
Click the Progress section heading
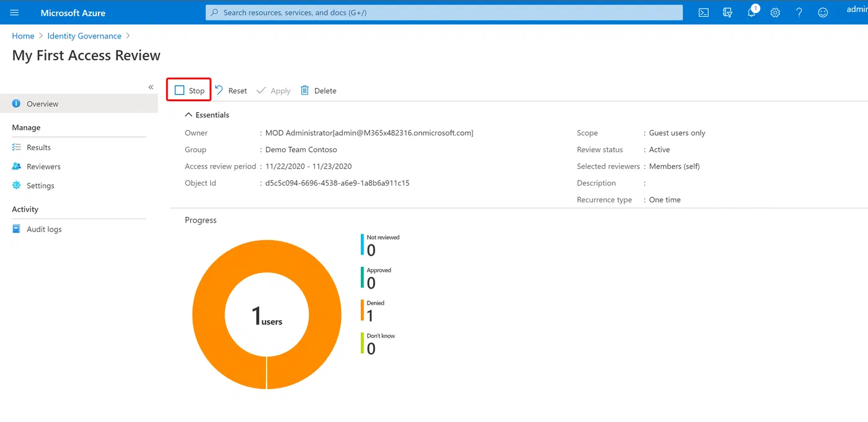click(201, 220)
